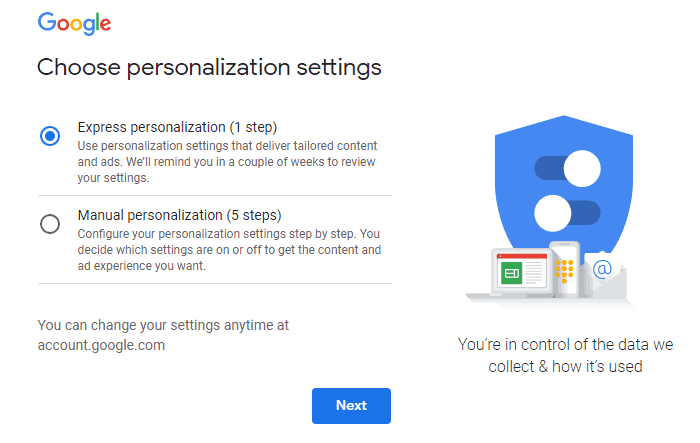Toggle the lower switch inside the shield
Screen dimensions: 700x443
(x=566, y=212)
